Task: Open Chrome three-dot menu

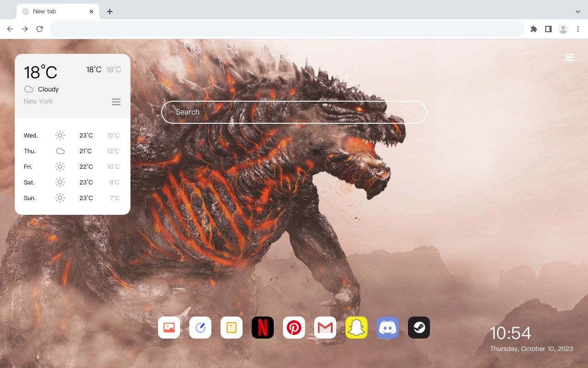Action: pyautogui.click(x=578, y=29)
